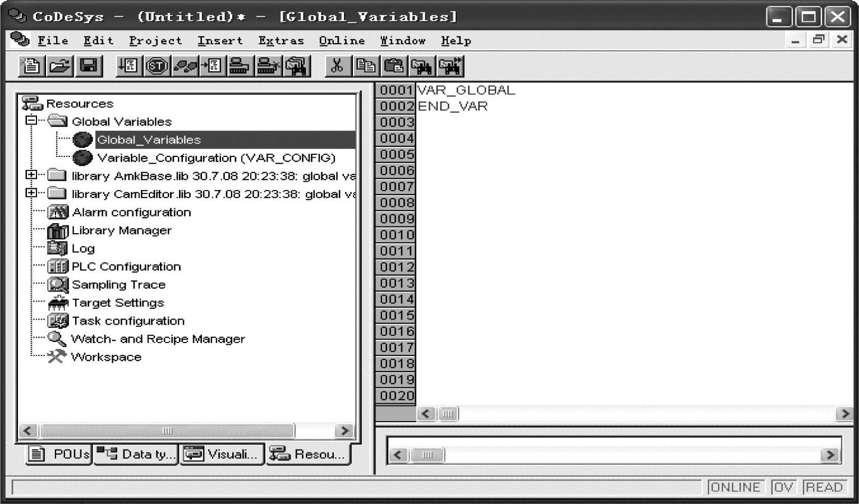Open Target Settings

(118, 303)
